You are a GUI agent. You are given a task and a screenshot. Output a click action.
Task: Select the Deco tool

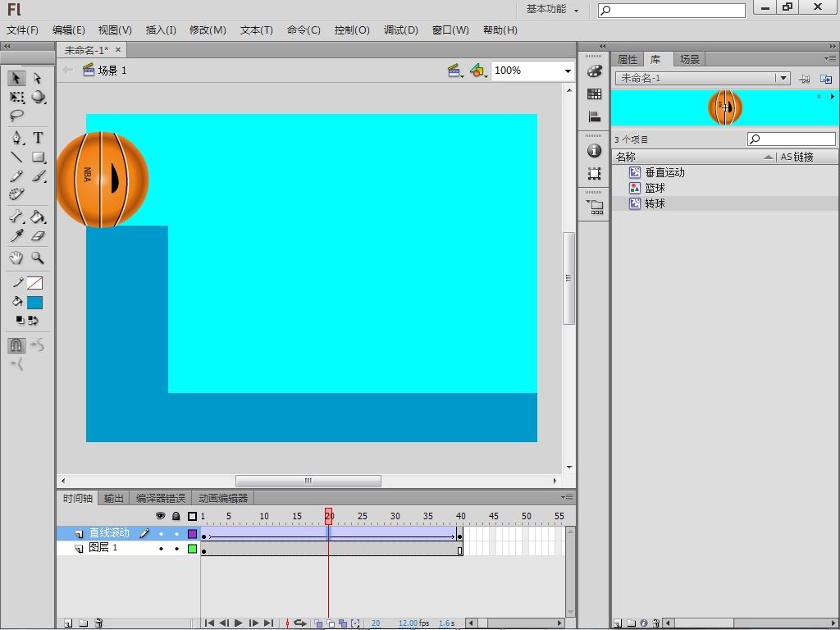pos(16,194)
